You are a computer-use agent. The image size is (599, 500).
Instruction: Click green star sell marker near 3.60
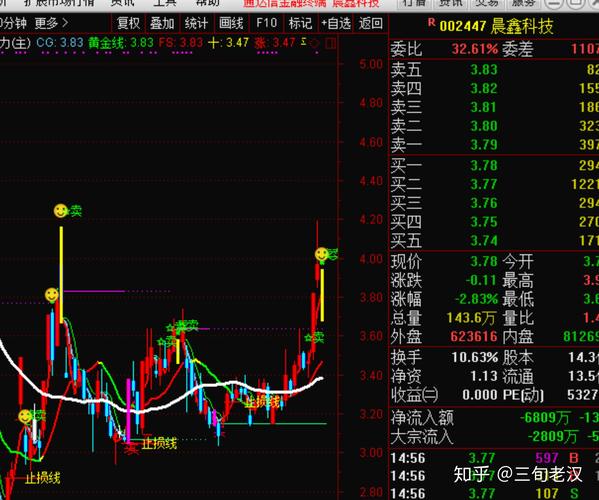pyautogui.click(x=314, y=337)
